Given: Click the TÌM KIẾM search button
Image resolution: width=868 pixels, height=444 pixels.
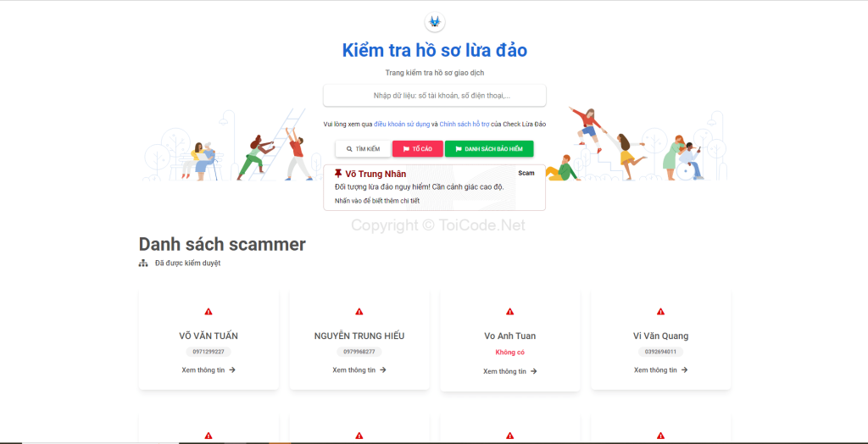Looking at the screenshot, I should click(x=363, y=149).
